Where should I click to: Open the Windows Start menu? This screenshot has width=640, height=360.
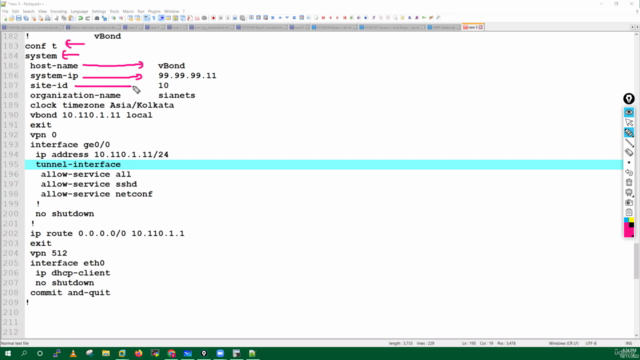tap(8, 353)
